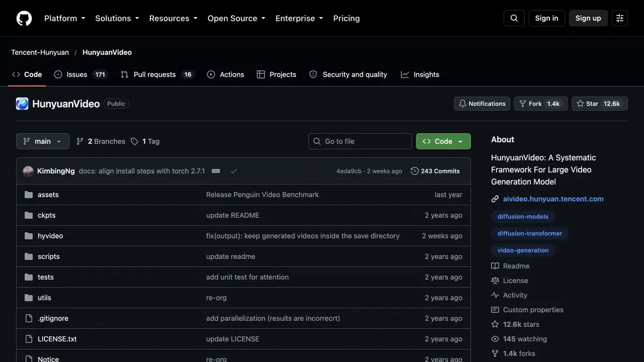Image resolution: width=644 pixels, height=362 pixels.
Task: Click the Custom properties note icon
Action: coord(495,310)
